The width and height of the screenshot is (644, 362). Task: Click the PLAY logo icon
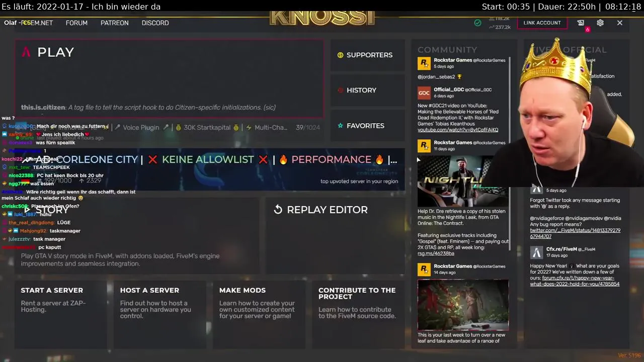(x=26, y=52)
